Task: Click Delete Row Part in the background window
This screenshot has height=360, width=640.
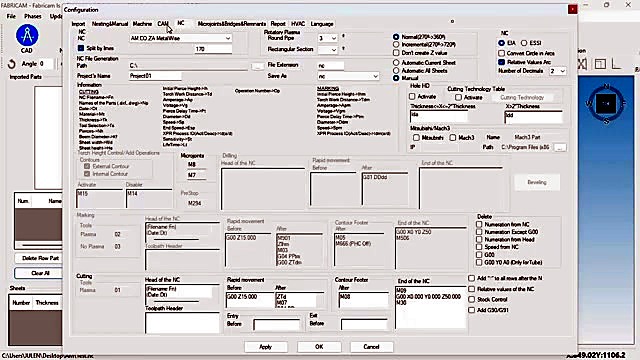Action: coord(40,258)
